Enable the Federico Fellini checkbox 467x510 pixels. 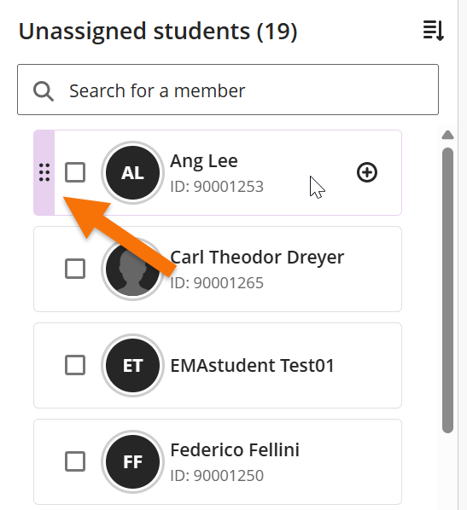pos(75,461)
